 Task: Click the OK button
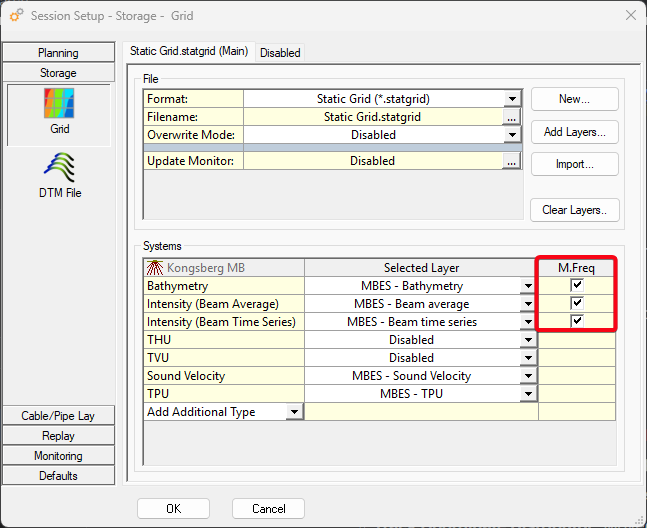[173, 508]
